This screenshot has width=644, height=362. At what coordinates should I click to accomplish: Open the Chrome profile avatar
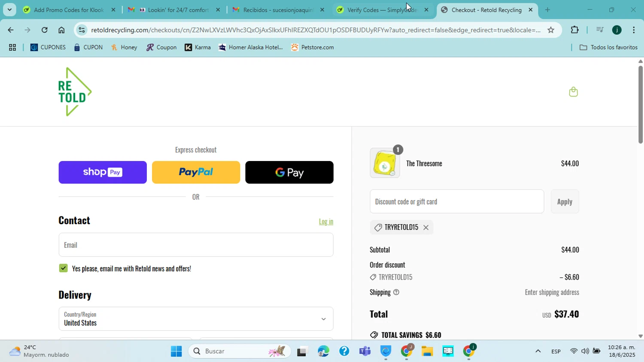coord(617,30)
